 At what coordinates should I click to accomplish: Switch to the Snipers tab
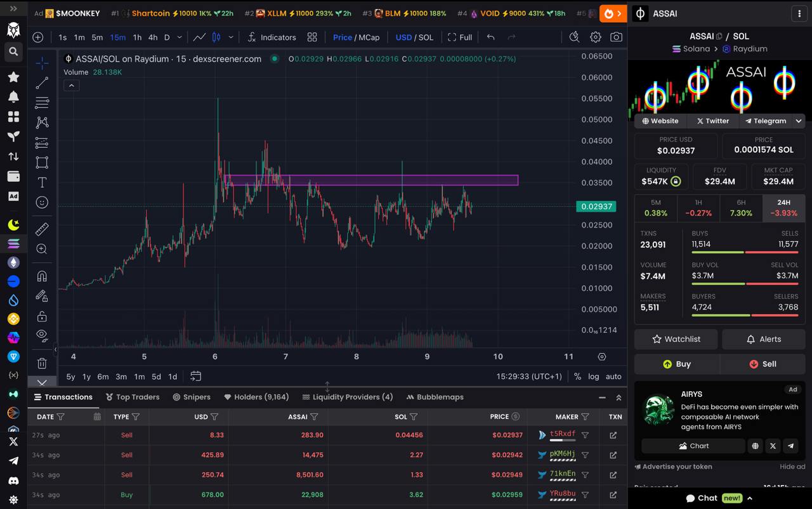(x=192, y=397)
